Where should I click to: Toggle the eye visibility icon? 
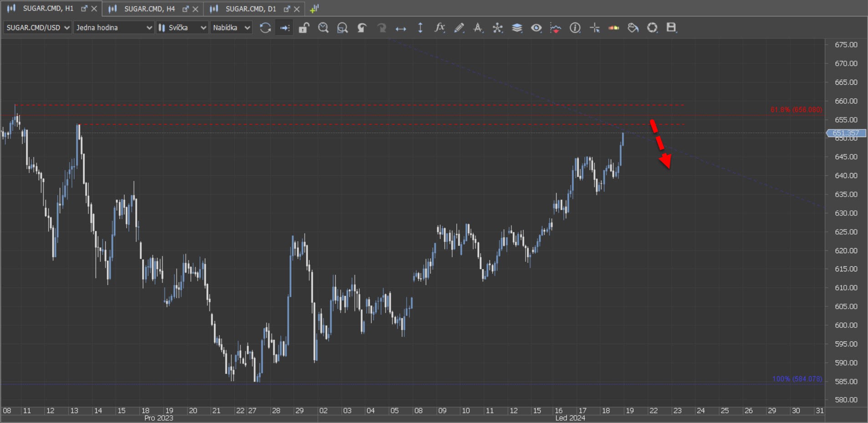click(536, 28)
